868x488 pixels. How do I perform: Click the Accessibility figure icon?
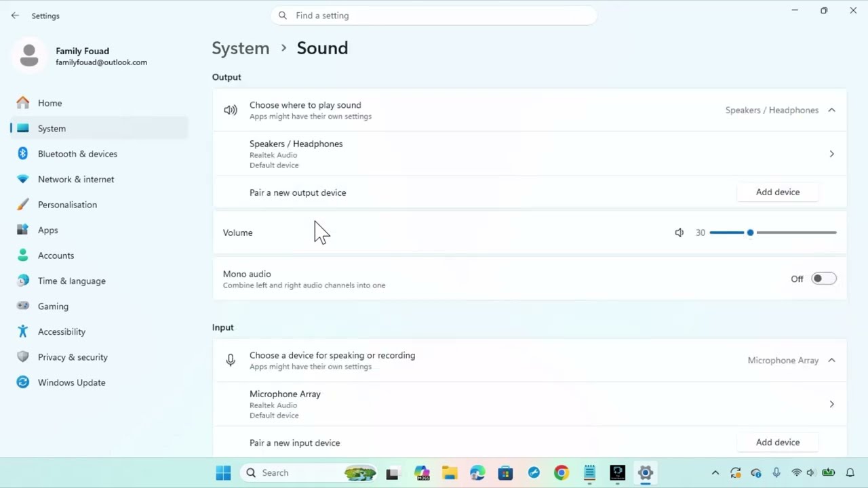pyautogui.click(x=23, y=331)
